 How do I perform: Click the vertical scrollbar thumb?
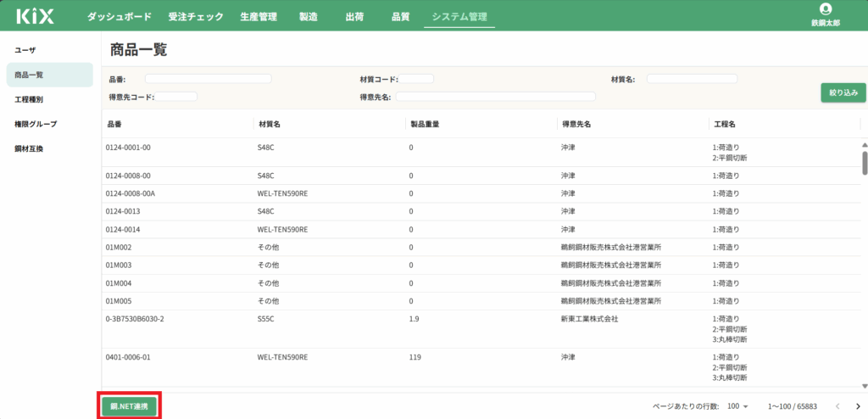pyautogui.click(x=865, y=163)
